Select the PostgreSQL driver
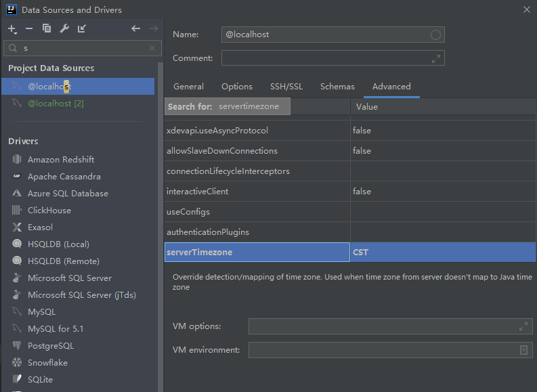The height and width of the screenshot is (392, 537). click(51, 346)
